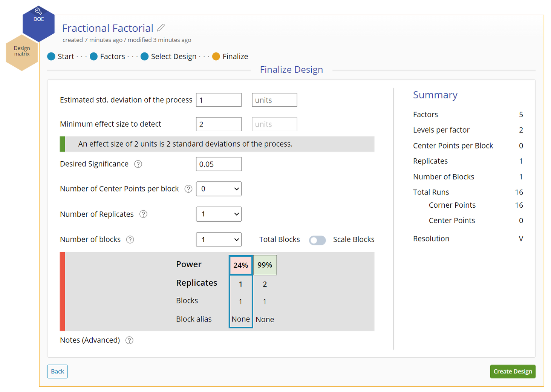Click the Create Design button

pos(513,372)
